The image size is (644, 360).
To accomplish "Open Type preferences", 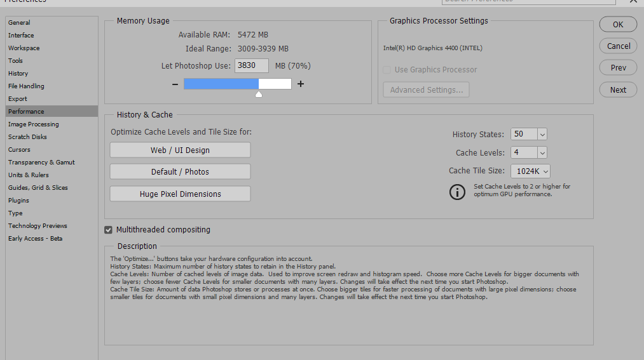I will coord(51,213).
